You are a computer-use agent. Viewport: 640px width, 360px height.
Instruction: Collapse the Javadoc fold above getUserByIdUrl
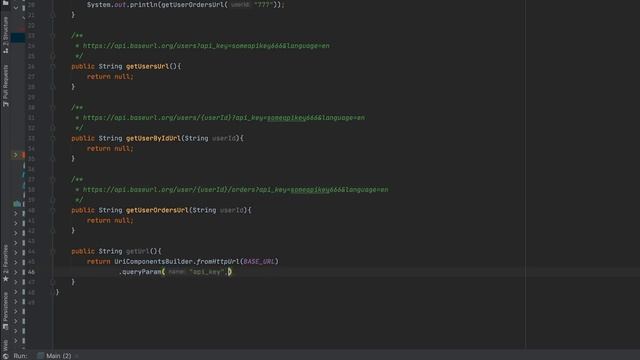tap(53, 107)
